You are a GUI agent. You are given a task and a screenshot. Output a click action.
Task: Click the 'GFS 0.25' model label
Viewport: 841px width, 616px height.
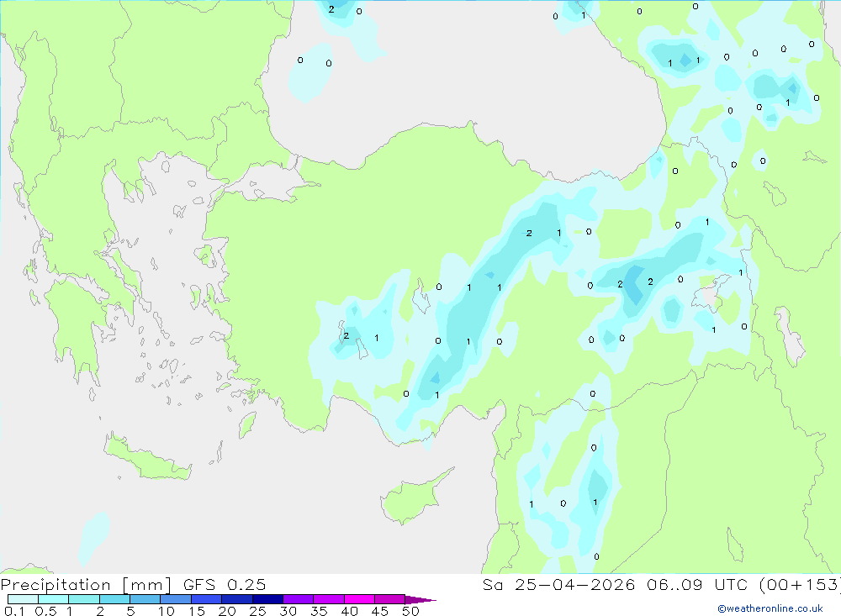pyautogui.click(x=225, y=585)
